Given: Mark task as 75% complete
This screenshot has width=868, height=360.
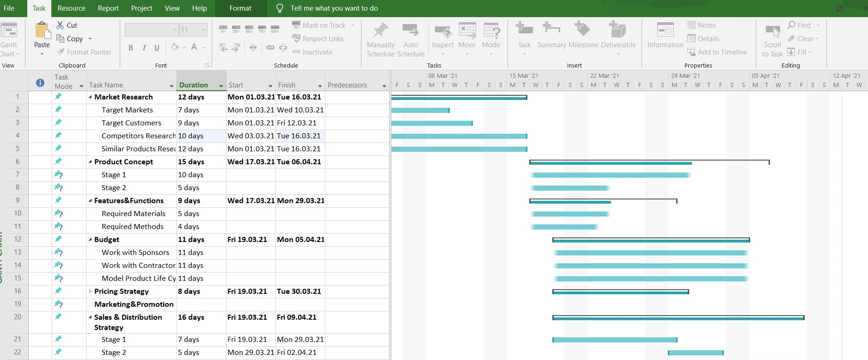Looking at the screenshot, I should [x=262, y=29].
